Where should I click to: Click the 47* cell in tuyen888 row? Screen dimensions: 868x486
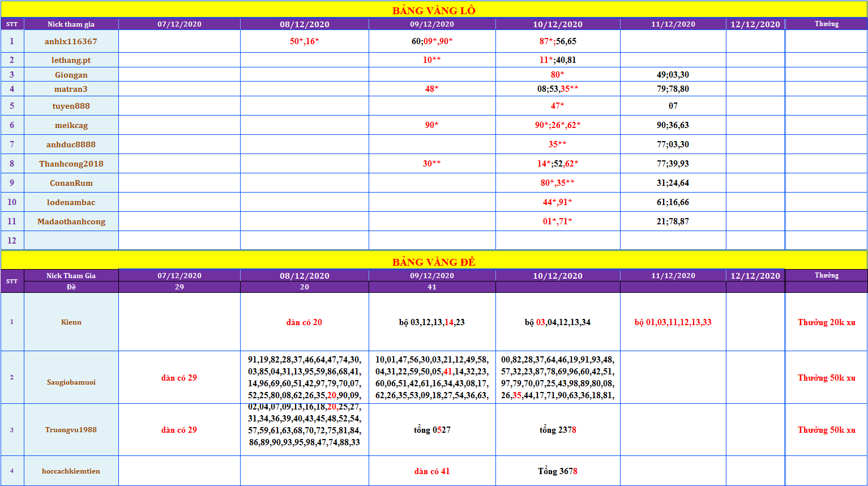[558, 105]
